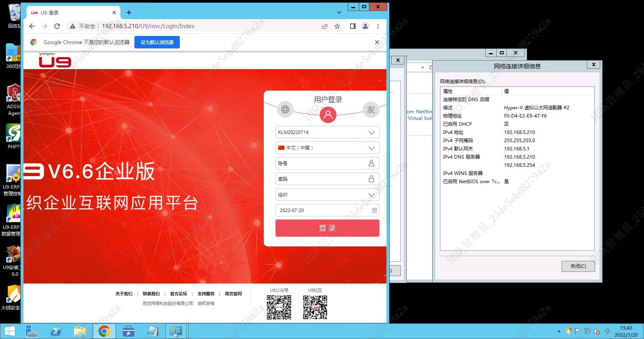This screenshot has width=644, height=339.
Task: Open the 官方论坛 footer link
Action: point(179,294)
